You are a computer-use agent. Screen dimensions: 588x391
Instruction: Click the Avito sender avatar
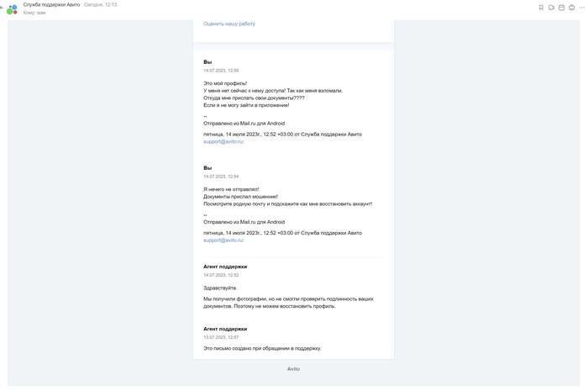[12, 9]
